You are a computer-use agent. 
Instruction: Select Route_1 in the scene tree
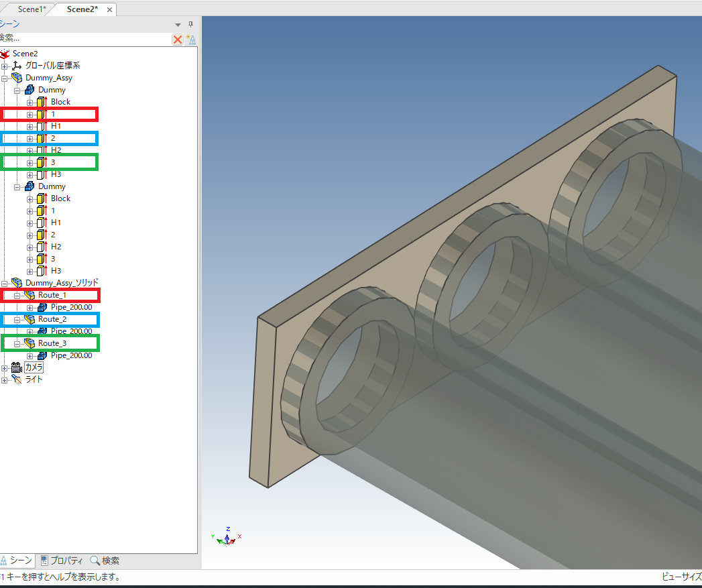point(52,295)
